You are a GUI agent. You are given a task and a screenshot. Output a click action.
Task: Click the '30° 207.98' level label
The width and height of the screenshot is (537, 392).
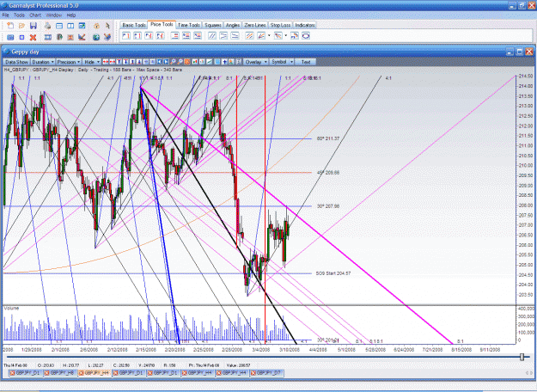point(327,206)
